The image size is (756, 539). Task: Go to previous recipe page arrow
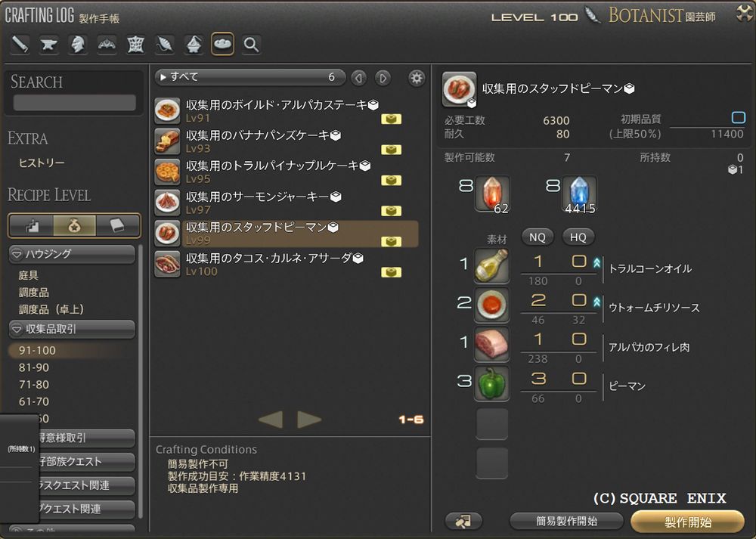pos(271,420)
